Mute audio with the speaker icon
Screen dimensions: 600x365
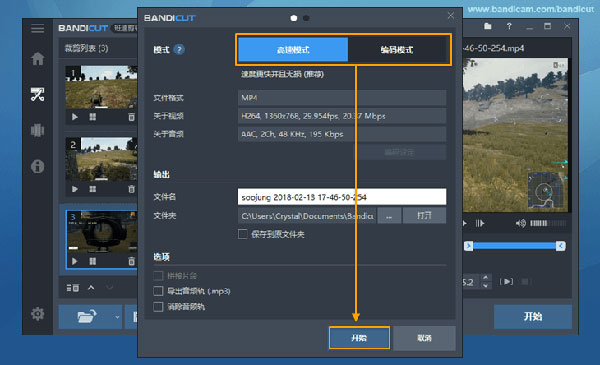tap(520, 223)
